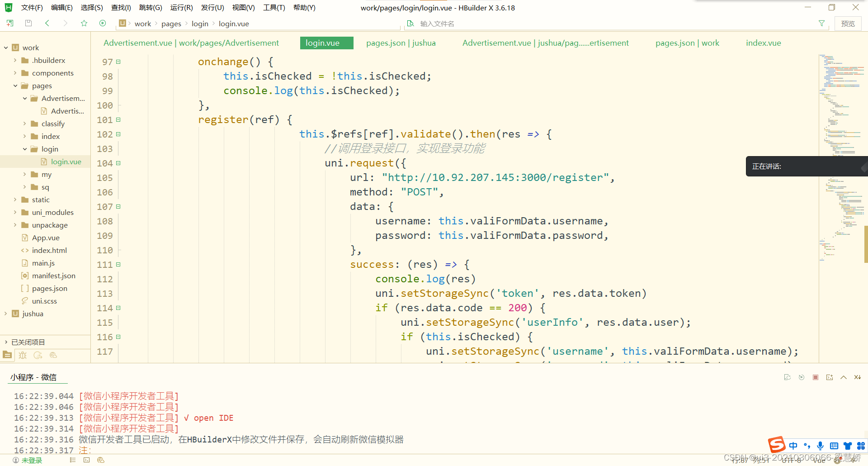Select the 小程序 - 微信 console tab
Image resolution: width=868 pixels, height=466 pixels.
33,377
